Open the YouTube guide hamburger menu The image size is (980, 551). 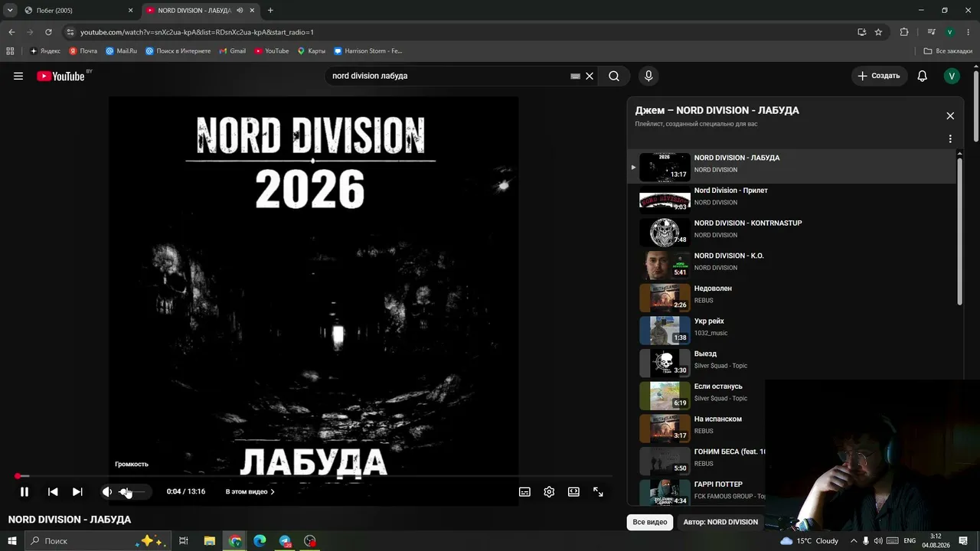tap(18, 76)
